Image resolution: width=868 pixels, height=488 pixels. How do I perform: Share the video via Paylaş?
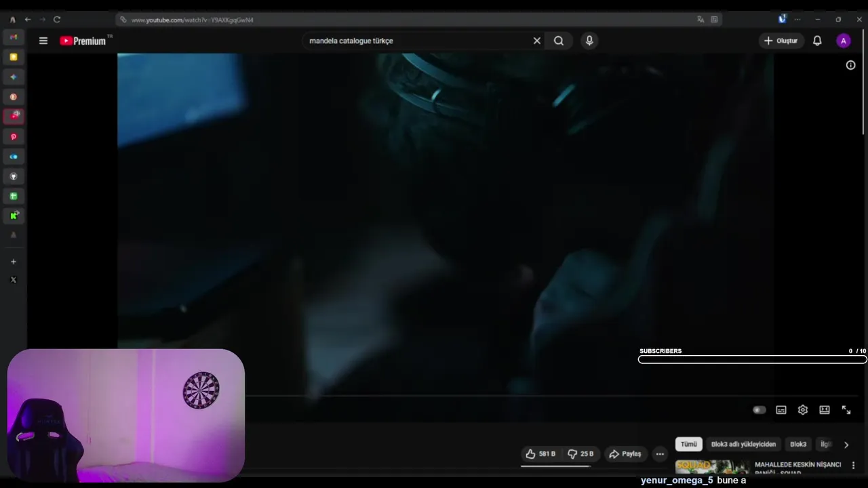tap(625, 454)
